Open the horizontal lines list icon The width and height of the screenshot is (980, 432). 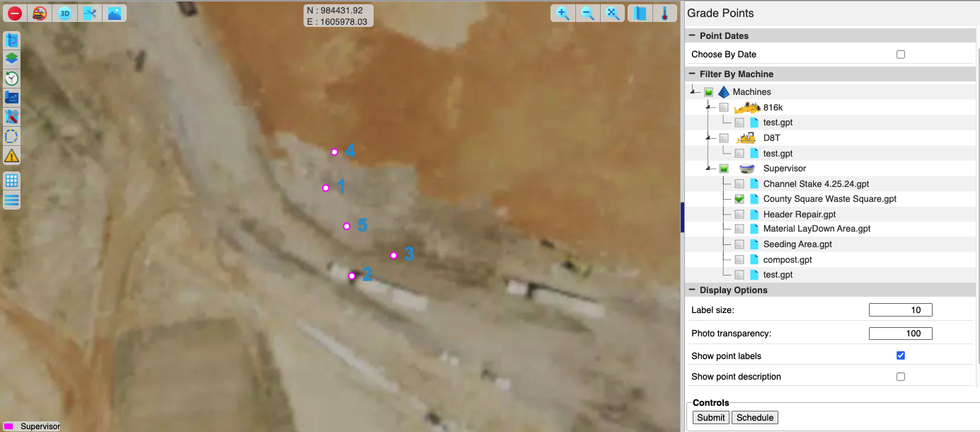tap(12, 200)
